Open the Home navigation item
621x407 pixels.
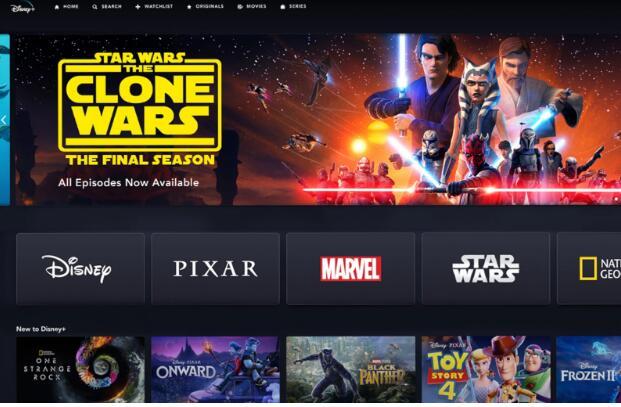(66, 7)
